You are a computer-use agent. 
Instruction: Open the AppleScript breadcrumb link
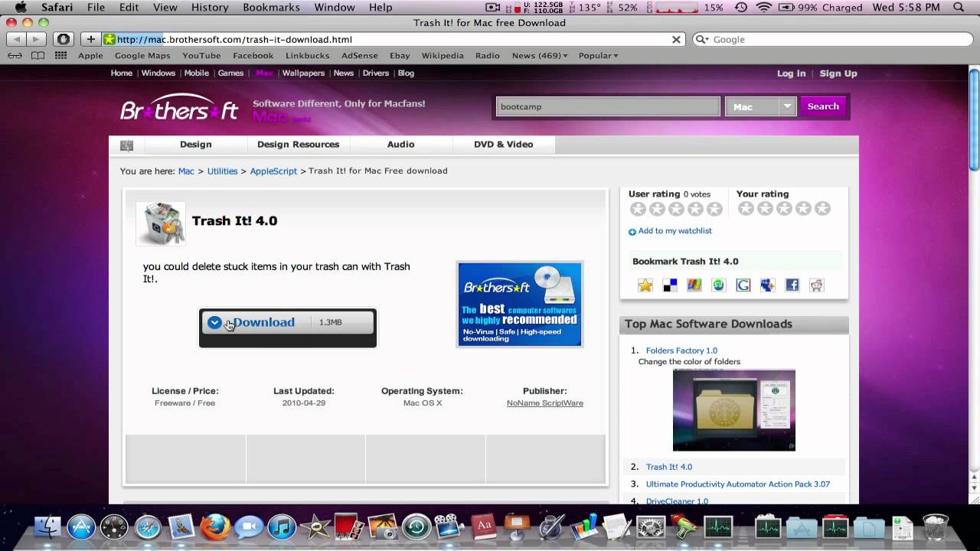[273, 171]
